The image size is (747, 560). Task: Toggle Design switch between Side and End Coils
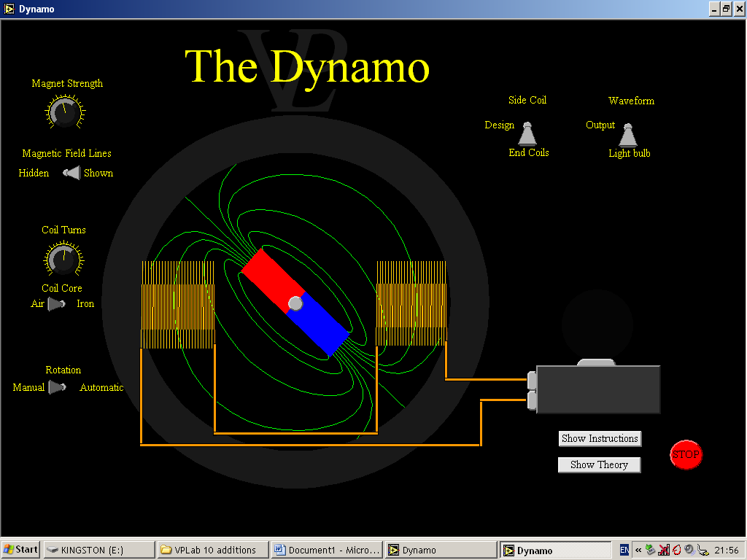click(x=527, y=134)
